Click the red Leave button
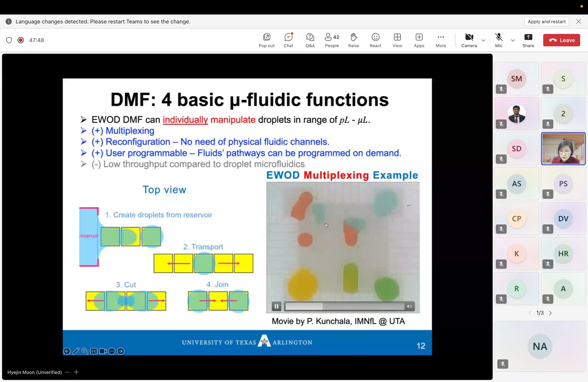Image resolution: width=588 pixels, height=382 pixels. 562,40
